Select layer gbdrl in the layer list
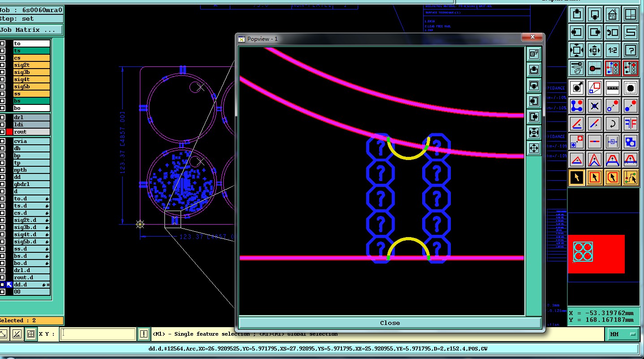The image size is (644, 359). click(31, 184)
